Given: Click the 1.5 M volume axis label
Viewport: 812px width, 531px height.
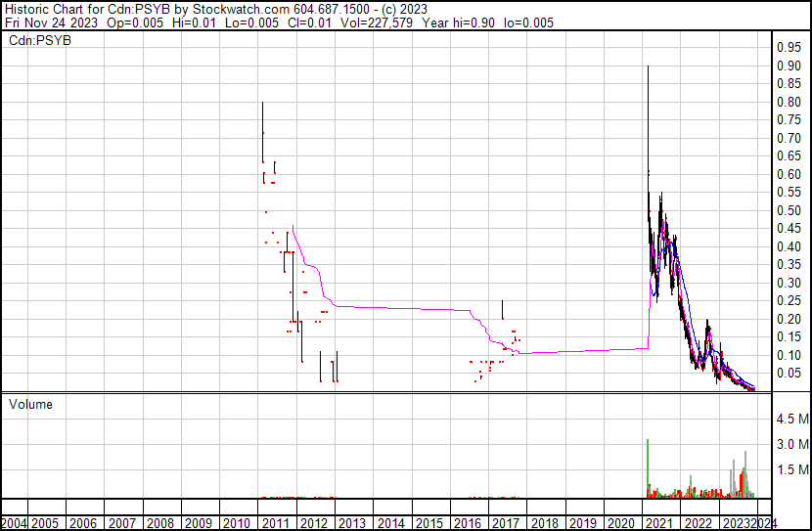Looking at the screenshot, I should coord(791,469).
